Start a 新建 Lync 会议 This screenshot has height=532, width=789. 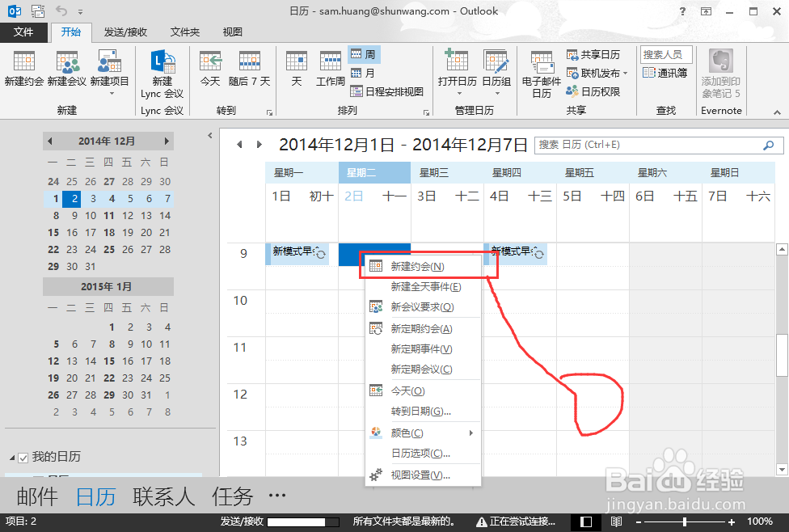[x=162, y=74]
